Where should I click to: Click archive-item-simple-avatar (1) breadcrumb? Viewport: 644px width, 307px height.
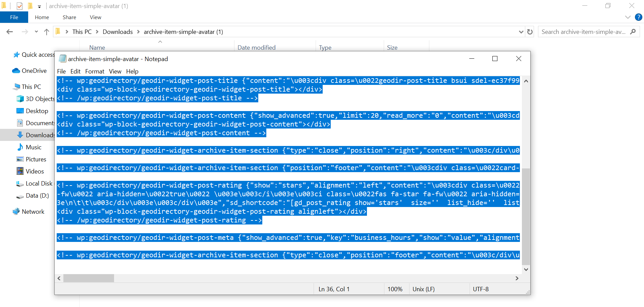[183, 32]
